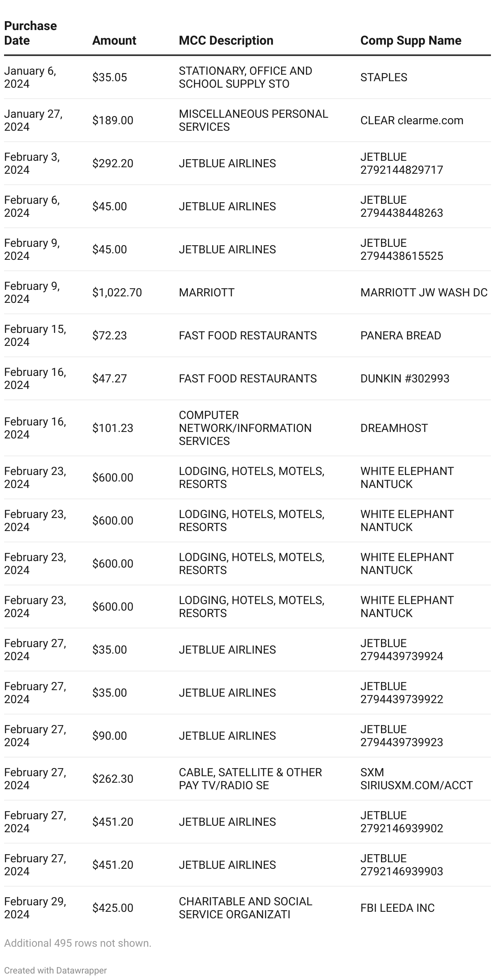Click the MARRIOTT JW WASH DC cell
Viewport: 495px width, 980px height.
click(x=424, y=293)
